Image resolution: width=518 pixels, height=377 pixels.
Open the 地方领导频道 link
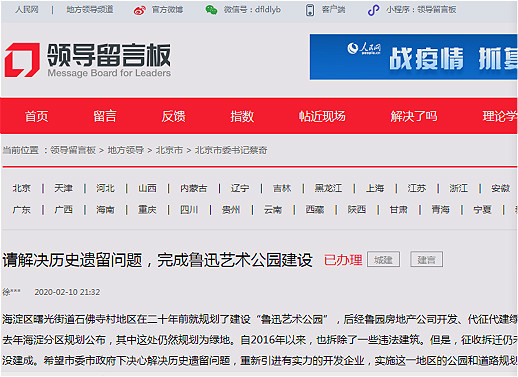point(90,10)
